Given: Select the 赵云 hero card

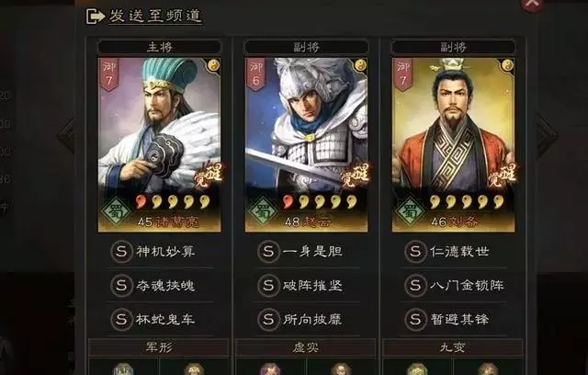Looking at the screenshot, I should click(x=306, y=144).
